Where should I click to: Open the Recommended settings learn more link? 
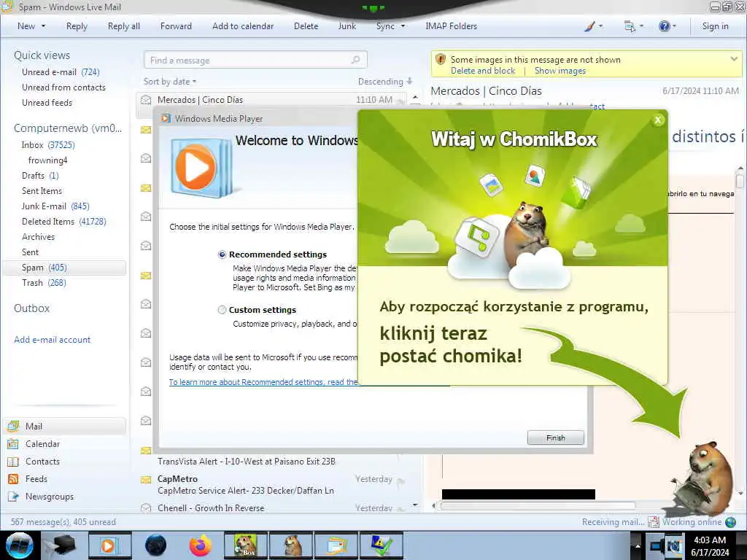263,382
